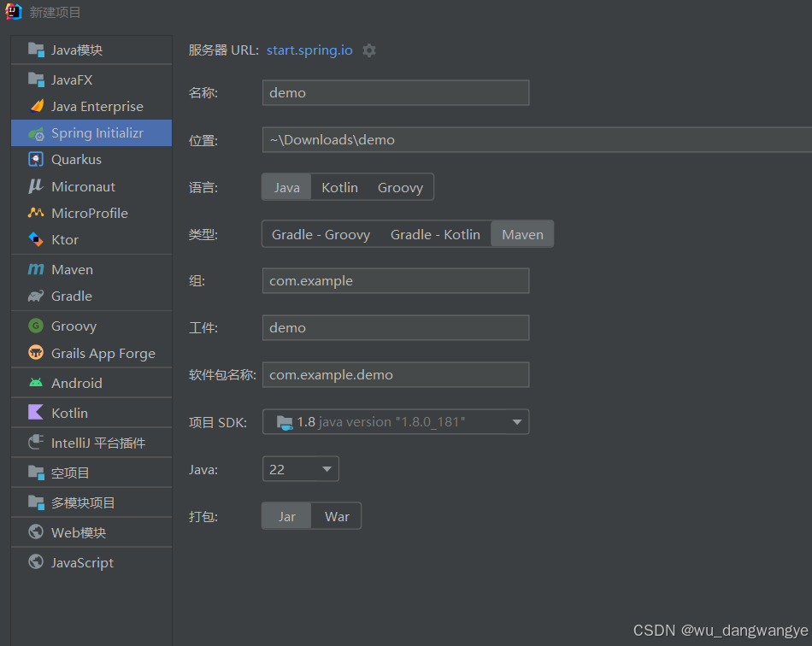The width and height of the screenshot is (812, 646).
Task: Choose the Java Enterprise icon
Action: pos(36,106)
